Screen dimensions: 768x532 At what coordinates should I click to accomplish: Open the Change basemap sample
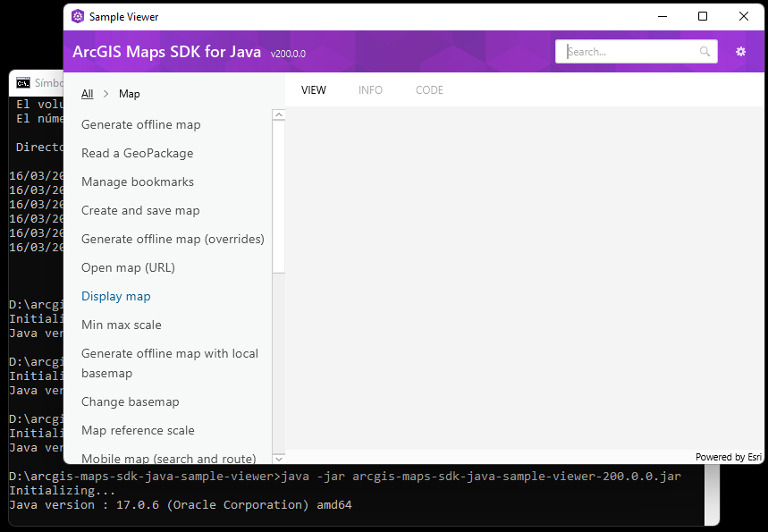[129, 401]
